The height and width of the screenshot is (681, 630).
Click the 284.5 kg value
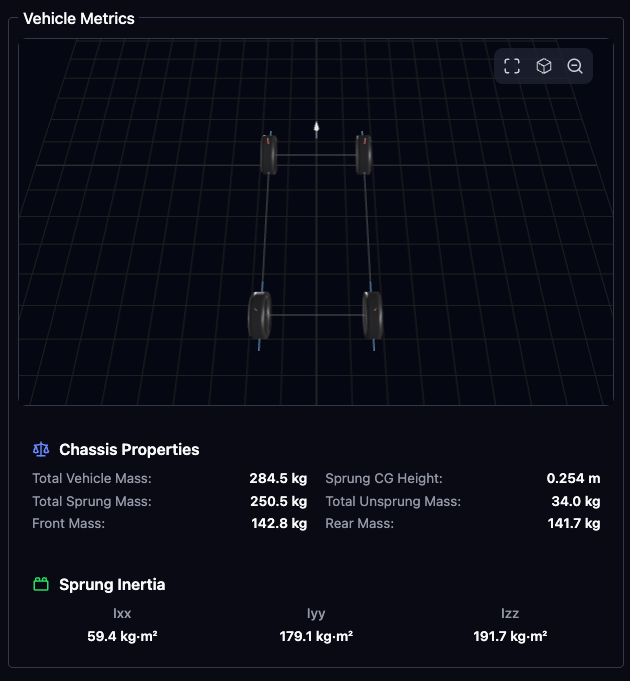pyautogui.click(x=278, y=478)
